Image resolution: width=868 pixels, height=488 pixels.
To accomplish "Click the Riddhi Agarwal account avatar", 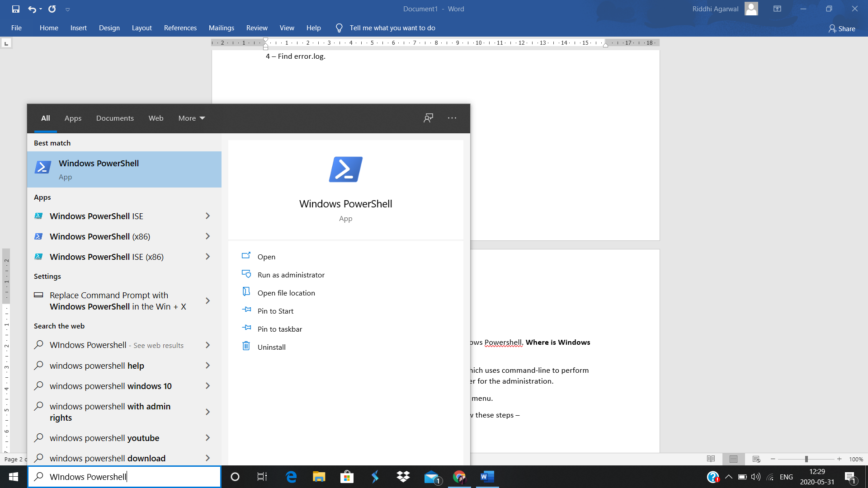I will 751,9.
